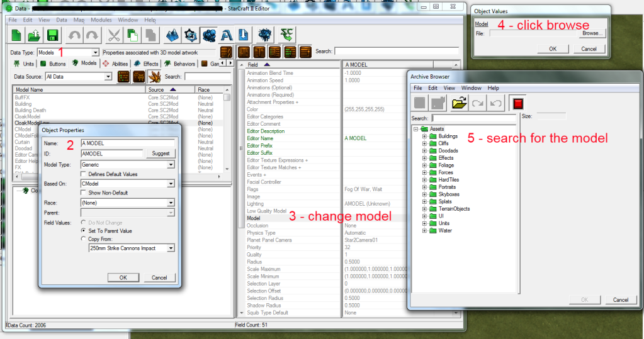Open the Data Type dropdown
Image resolution: width=644 pixels, height=339 pixels.
(x=95, y=53)
